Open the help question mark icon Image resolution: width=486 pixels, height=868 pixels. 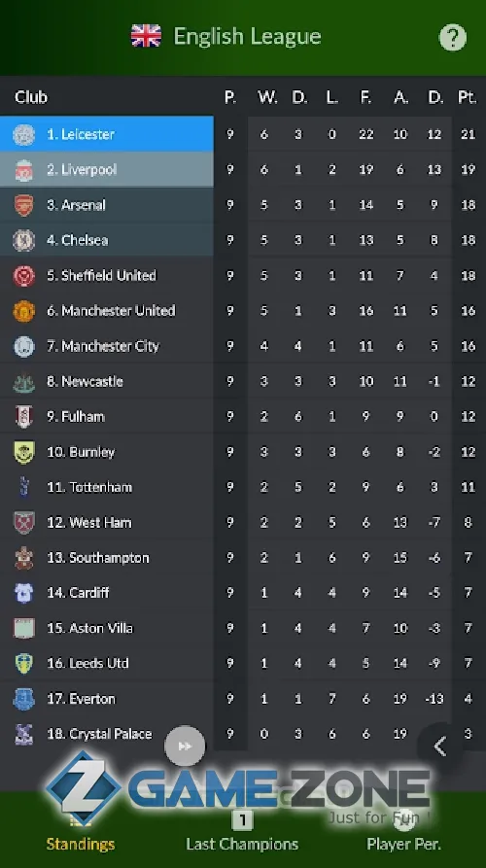(452, 38)
